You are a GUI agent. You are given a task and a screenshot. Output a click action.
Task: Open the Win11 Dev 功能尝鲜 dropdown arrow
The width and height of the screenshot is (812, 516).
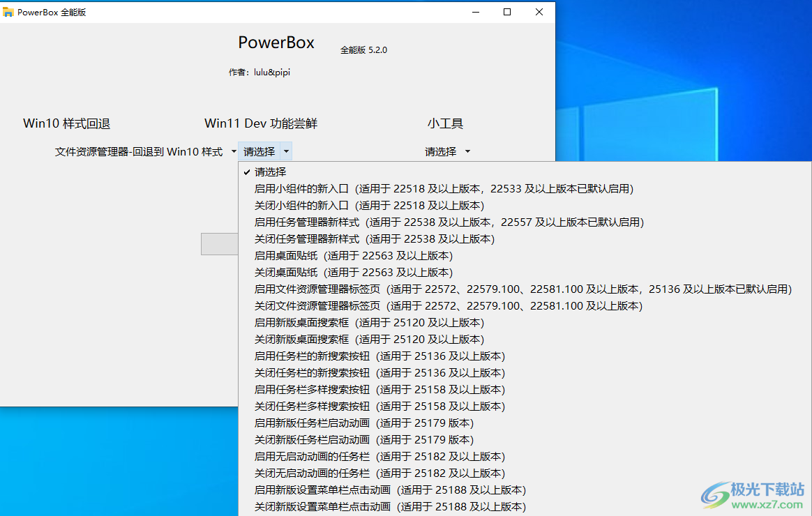(x=286, y=151)
